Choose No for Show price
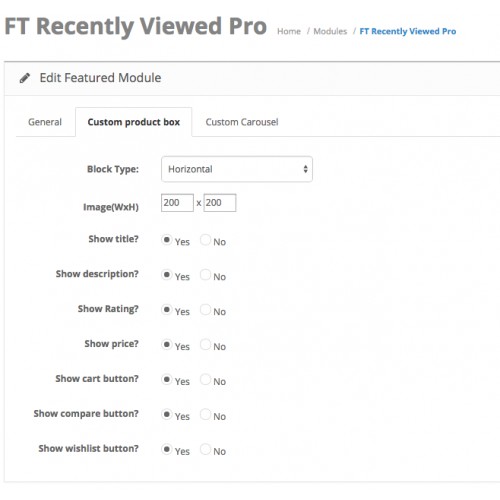 click(x=205, y=344)
